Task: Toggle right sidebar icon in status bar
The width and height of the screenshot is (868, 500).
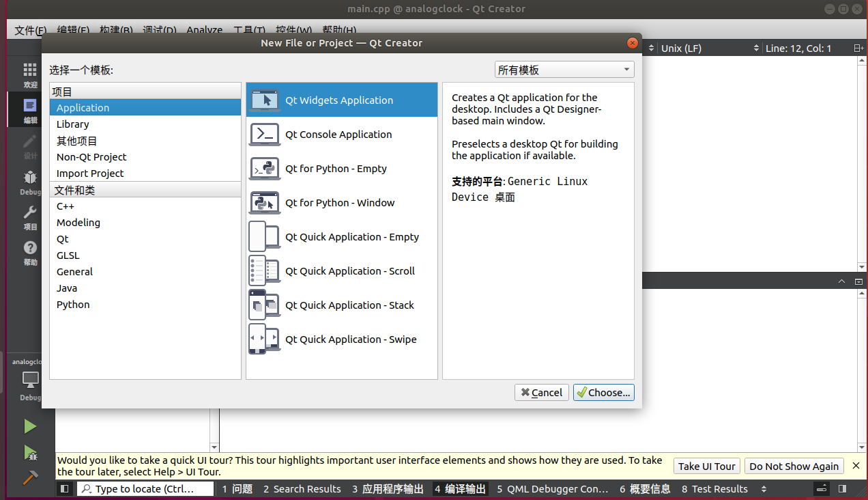Action: [843, 489]
